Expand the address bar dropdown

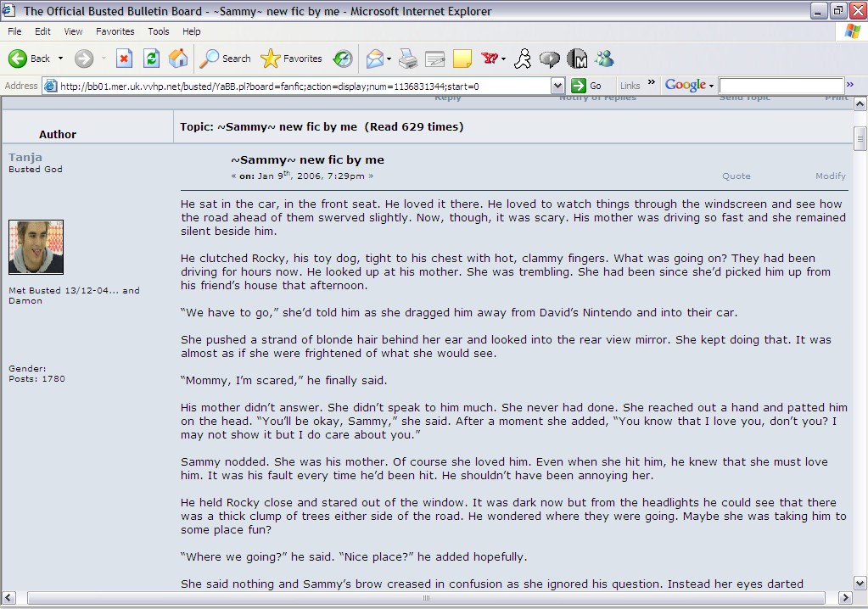coord(557,86)
